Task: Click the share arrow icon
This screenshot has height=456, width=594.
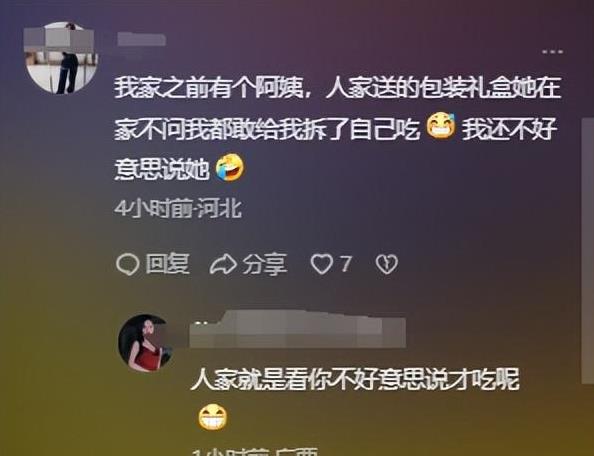Action: pyautogui.click(x=223, y=264)
